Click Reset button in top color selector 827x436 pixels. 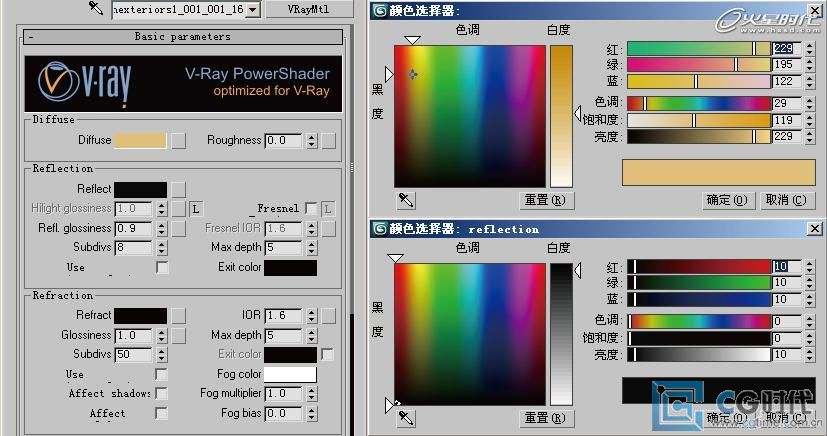546,200
